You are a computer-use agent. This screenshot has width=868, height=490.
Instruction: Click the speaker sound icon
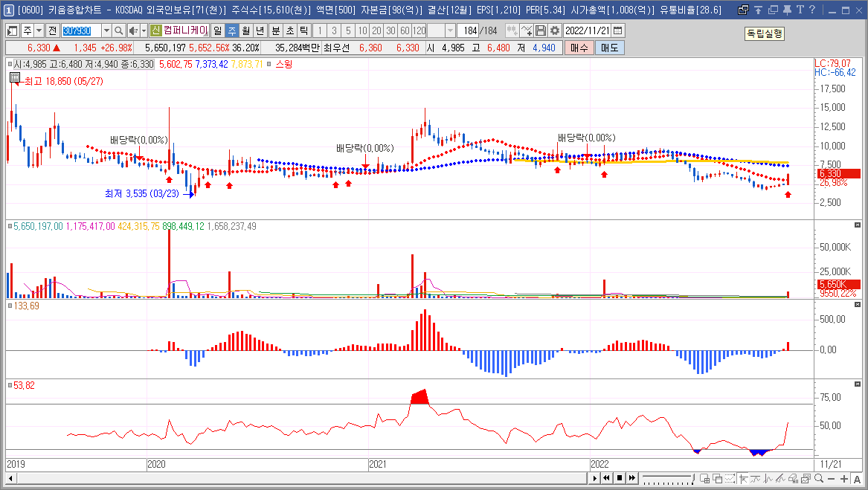tap(133, 31)
